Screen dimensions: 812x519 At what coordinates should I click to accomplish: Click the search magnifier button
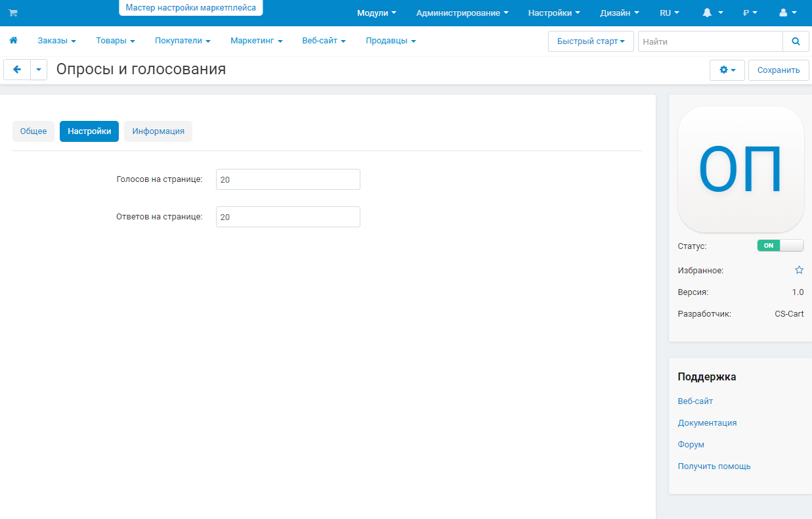(796, 41)
